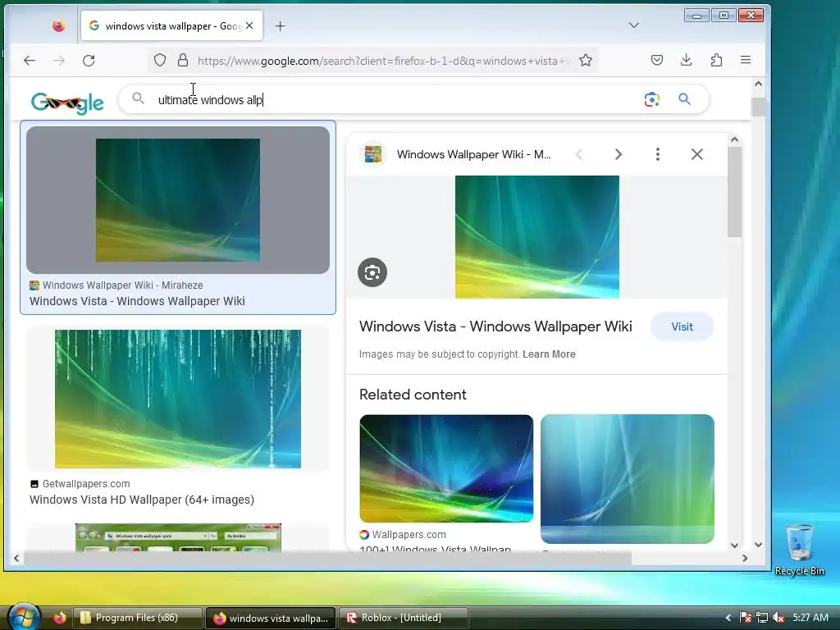Open the Pocket save icon
Viewport: 840px width, 630px height.
click(657, 60)
